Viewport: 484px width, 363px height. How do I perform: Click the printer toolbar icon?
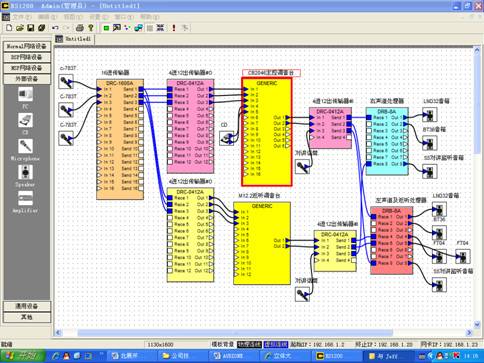[79, 28]
